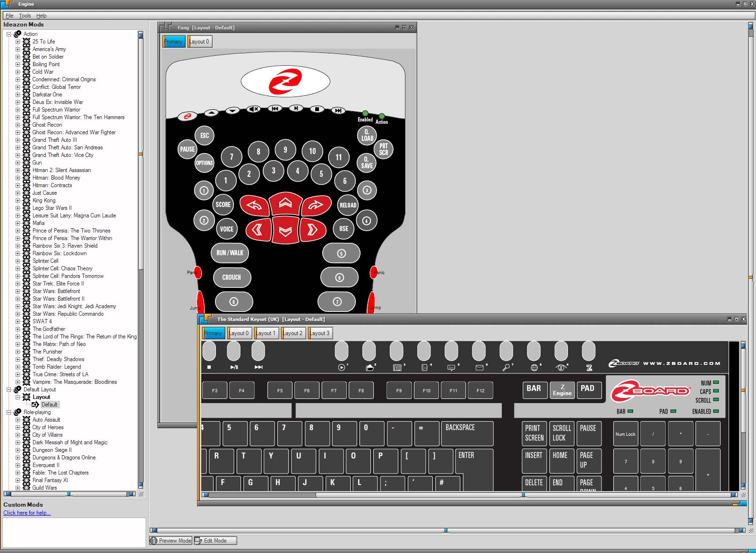Select Layout 3 tab in Standard Keyset
The height and width of the screenshot is (553, 756).
[x=320, y=333]
